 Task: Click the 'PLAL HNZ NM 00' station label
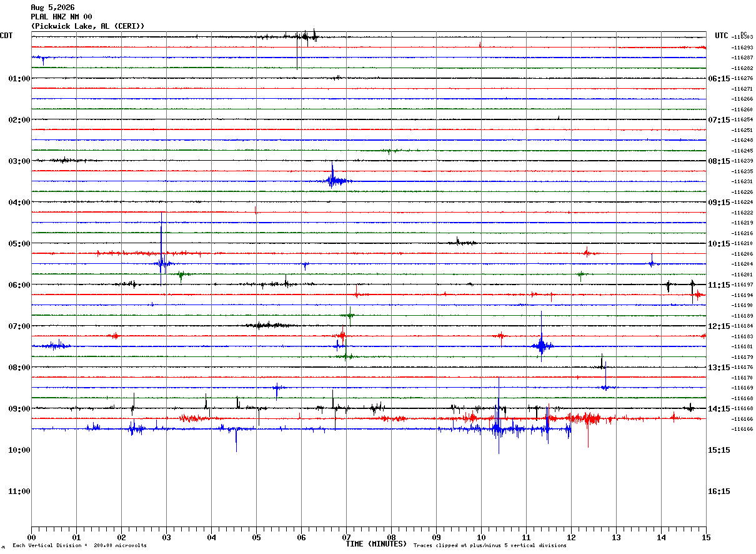[x=61, y=17]
